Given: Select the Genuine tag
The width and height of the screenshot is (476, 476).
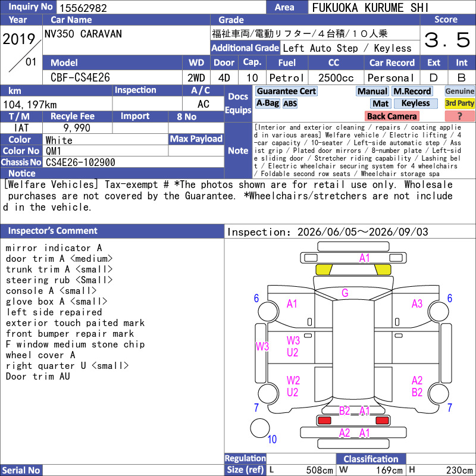Looking at the screenshot, I should click(x=459, y=91).
